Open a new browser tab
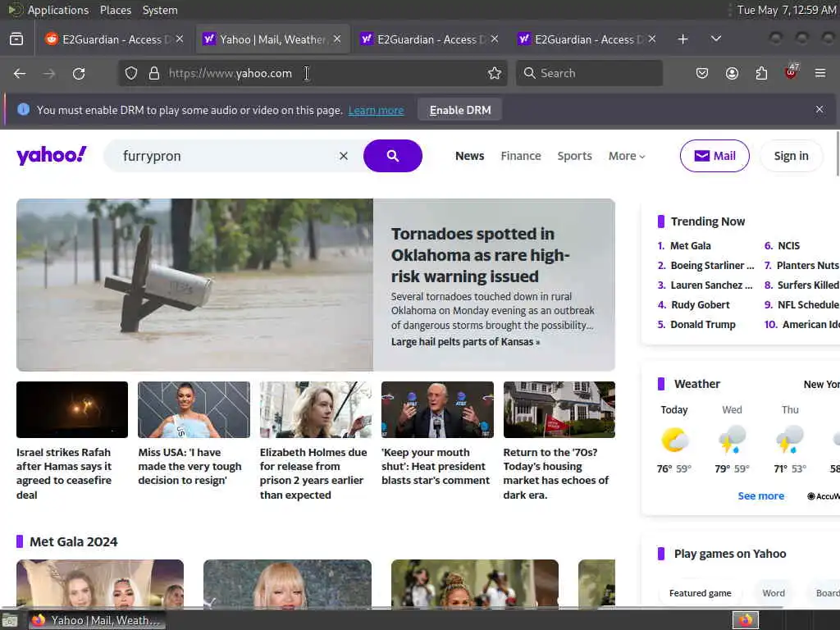 (x=682, y=39)
